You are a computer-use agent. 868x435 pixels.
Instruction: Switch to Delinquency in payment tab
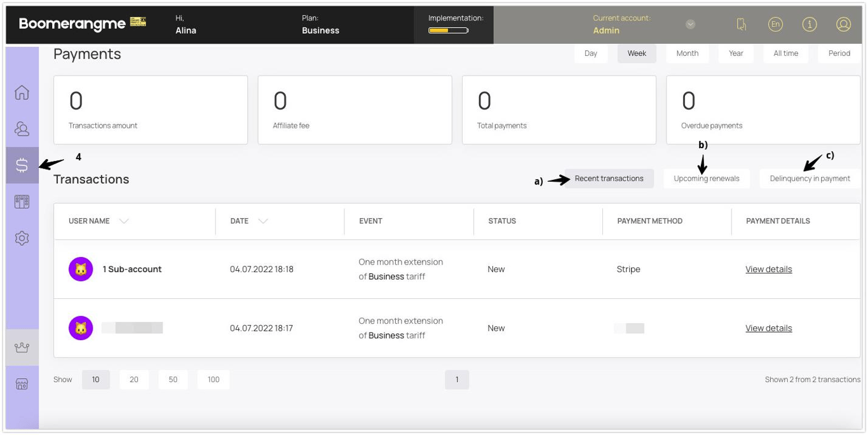pos(810,179)
